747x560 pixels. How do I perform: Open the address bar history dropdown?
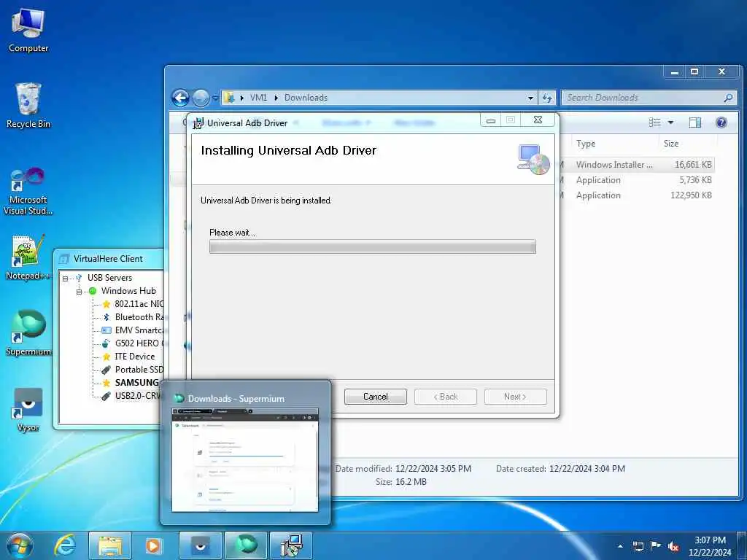[x=530, y=98]
